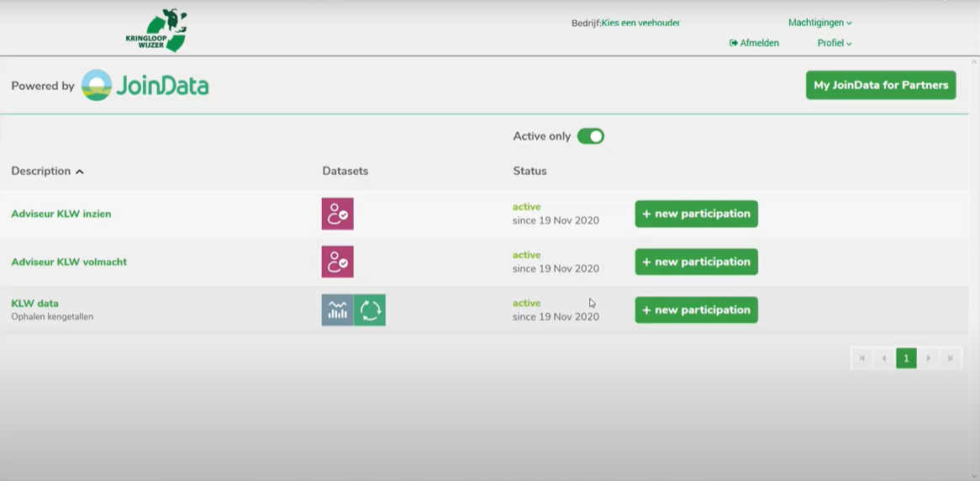Click Afmelden to log out
Viewport: 980px width, 481px height.
click(755, 43)
